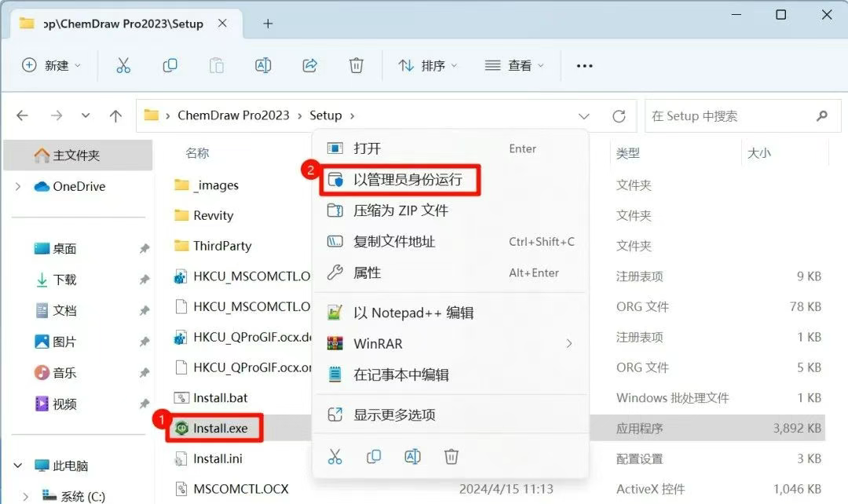Screen dimensions: 848x504
Task: Open the 下载 folder in sidebar
Action: [x=64, y=279]
